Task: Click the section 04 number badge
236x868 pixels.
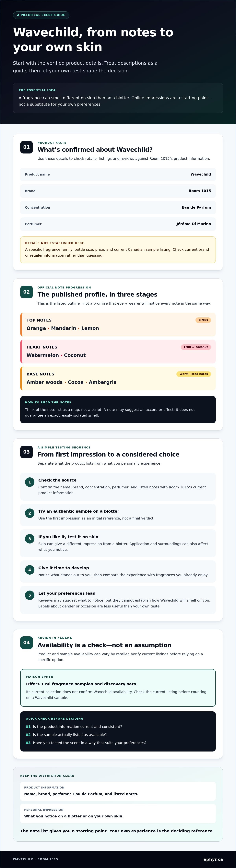Action: tap(27, 642)
